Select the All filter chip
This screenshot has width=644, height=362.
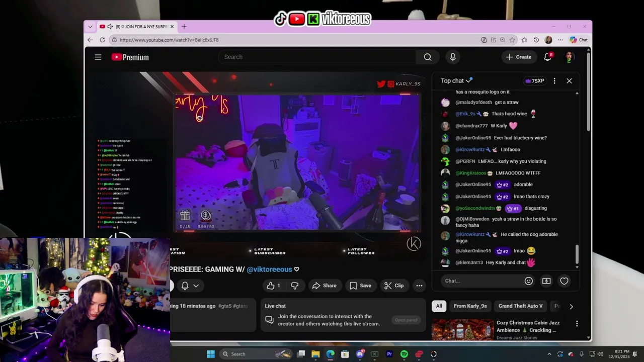(439, 306)
